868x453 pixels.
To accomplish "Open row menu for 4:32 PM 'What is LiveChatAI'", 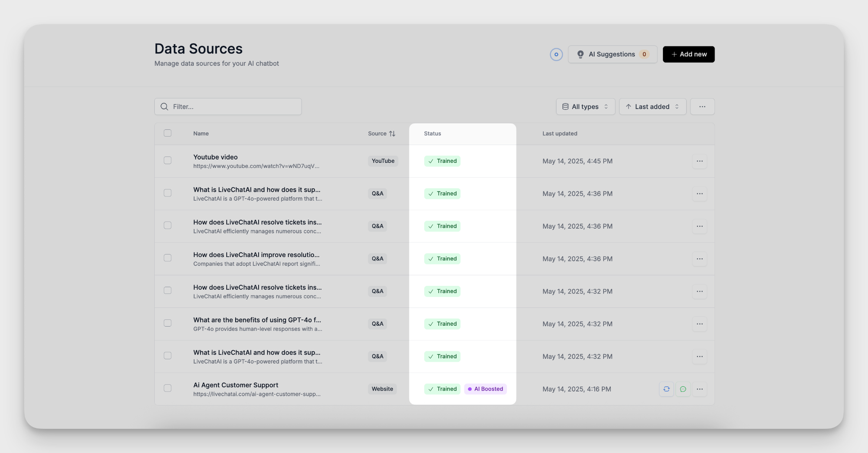I will point(700,357).
